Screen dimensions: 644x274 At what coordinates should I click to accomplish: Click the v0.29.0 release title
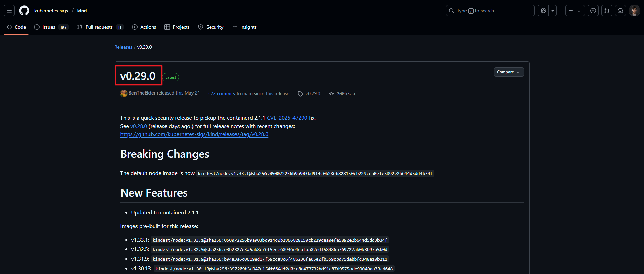pos(138,76)
